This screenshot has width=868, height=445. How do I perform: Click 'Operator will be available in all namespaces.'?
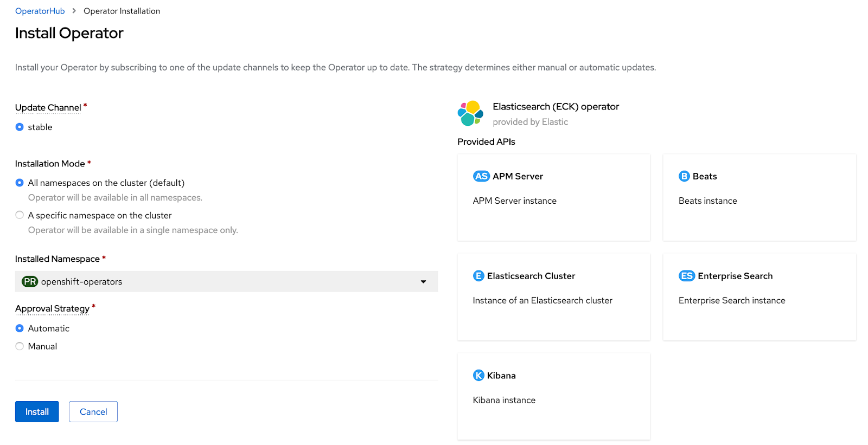click(115, 198)
